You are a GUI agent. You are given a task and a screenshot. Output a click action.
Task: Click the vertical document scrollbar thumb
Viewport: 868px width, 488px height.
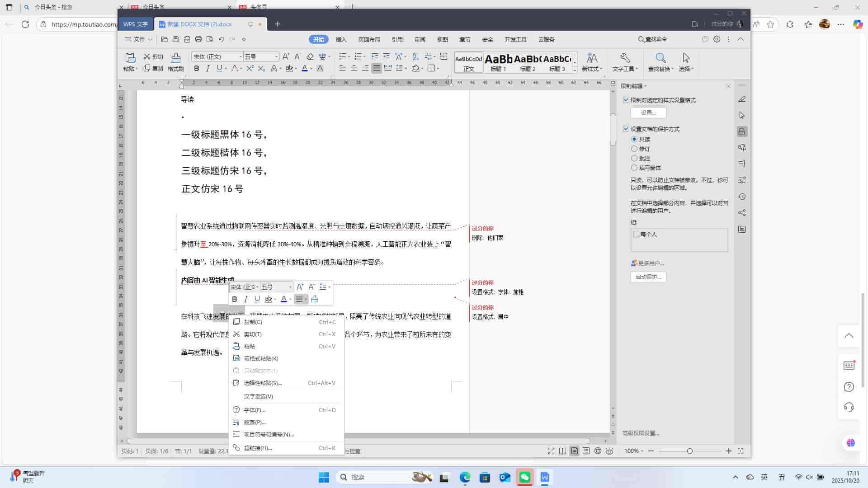(613, 129)
